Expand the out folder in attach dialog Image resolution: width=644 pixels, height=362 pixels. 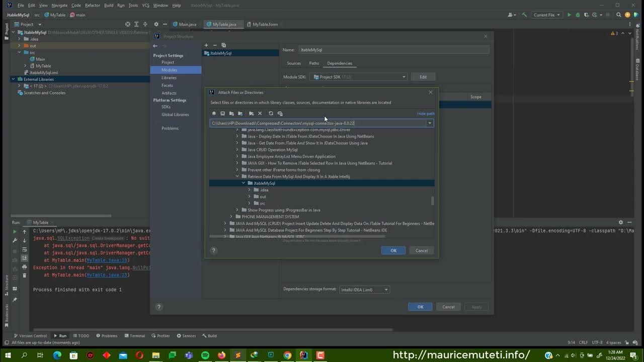(x=250, y=197)
